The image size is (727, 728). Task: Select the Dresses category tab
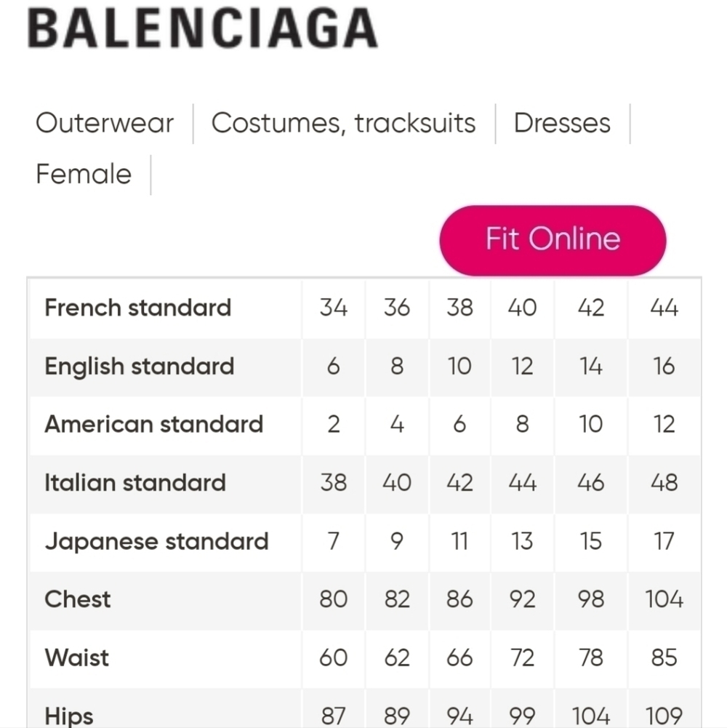pos(562,123)
